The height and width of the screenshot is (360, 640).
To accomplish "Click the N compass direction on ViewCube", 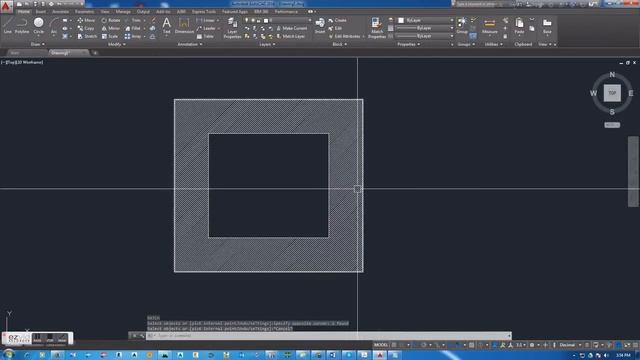I will click(612, 74).
